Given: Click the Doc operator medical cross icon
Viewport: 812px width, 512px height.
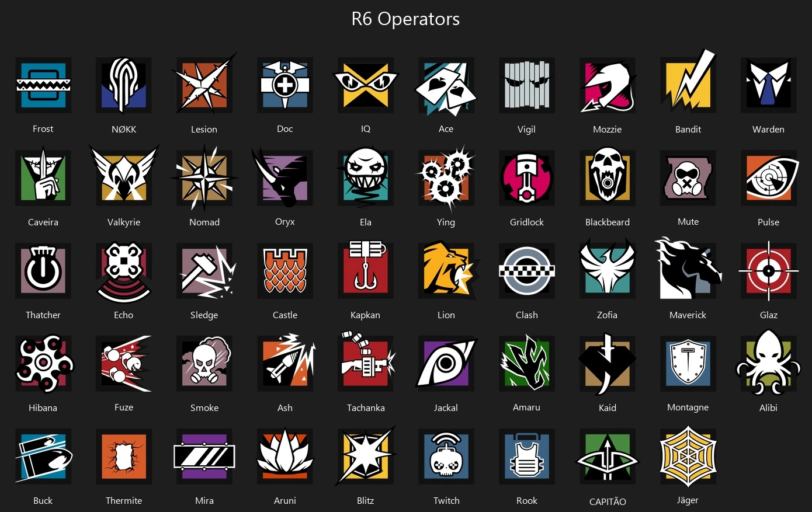Looking at the screenshot, I should pos(285,85).
